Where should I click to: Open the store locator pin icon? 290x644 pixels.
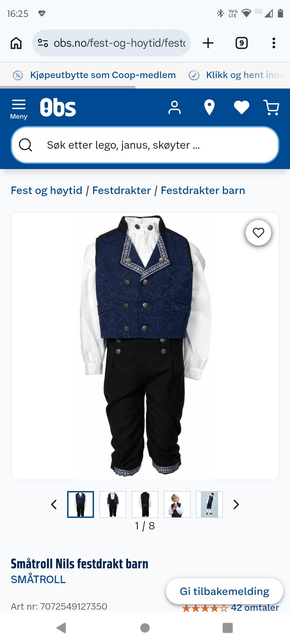(209, 108)
